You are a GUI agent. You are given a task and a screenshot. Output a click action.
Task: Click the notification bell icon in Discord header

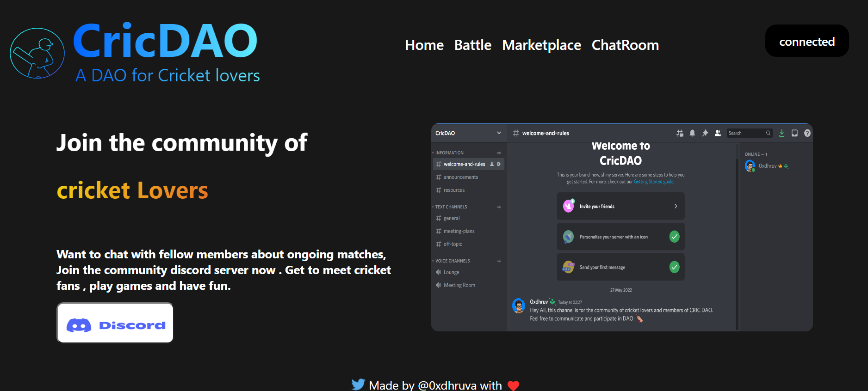(x=692, y=133)
